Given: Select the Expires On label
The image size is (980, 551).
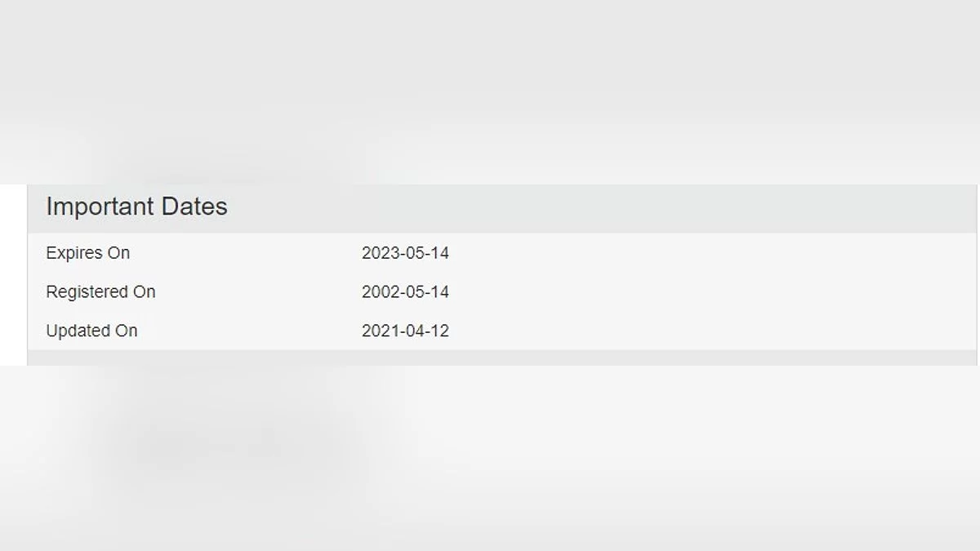Looking at the screenshot, I should [87, 253].
